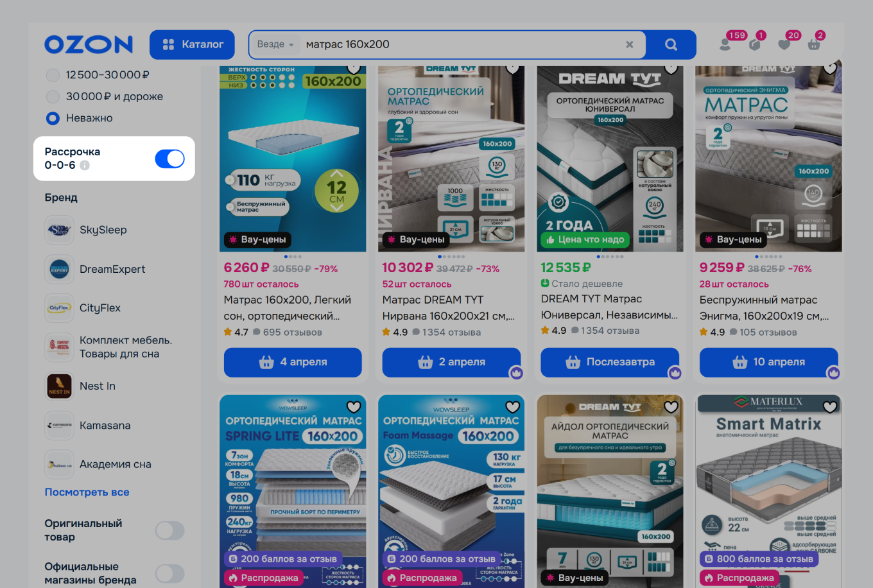Open the Энигма беспружинный mattress image
This screenshot has height=588, width=873.
pyautogui.click(x=769, y=159)
